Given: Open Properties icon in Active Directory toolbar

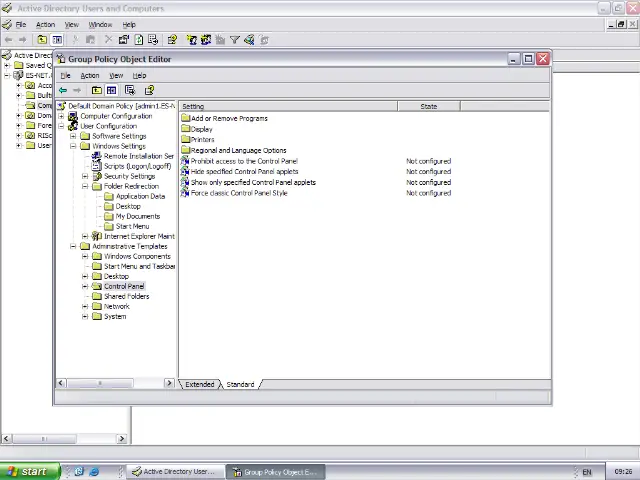Looking at the screenshot, I should (x=124, y=40).
